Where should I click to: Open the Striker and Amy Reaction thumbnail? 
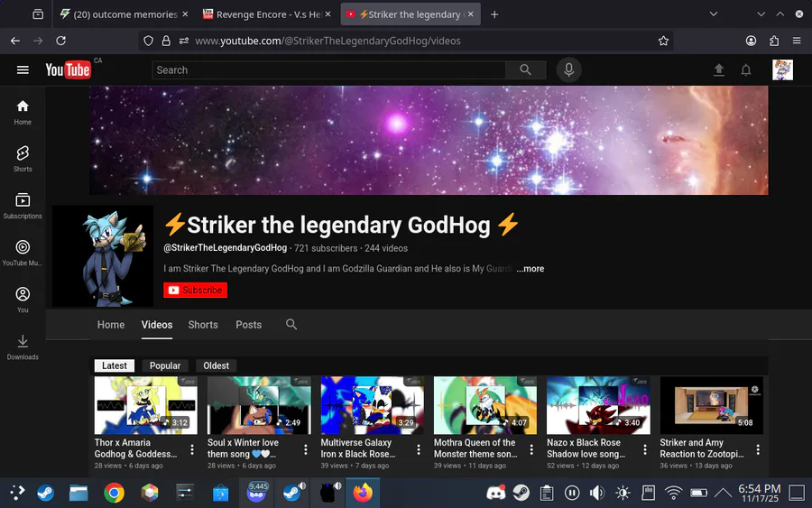point(711,405)
